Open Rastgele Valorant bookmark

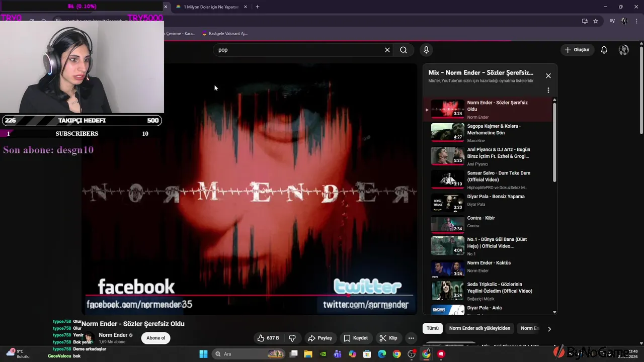point(224,34)
